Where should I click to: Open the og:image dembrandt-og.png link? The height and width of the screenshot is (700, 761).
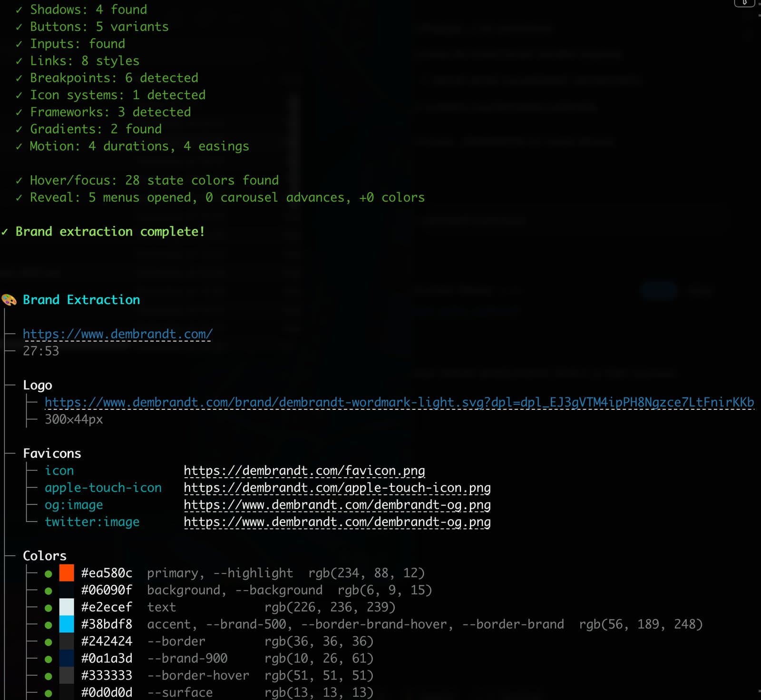pyautogui.click(x=337, y=505)
